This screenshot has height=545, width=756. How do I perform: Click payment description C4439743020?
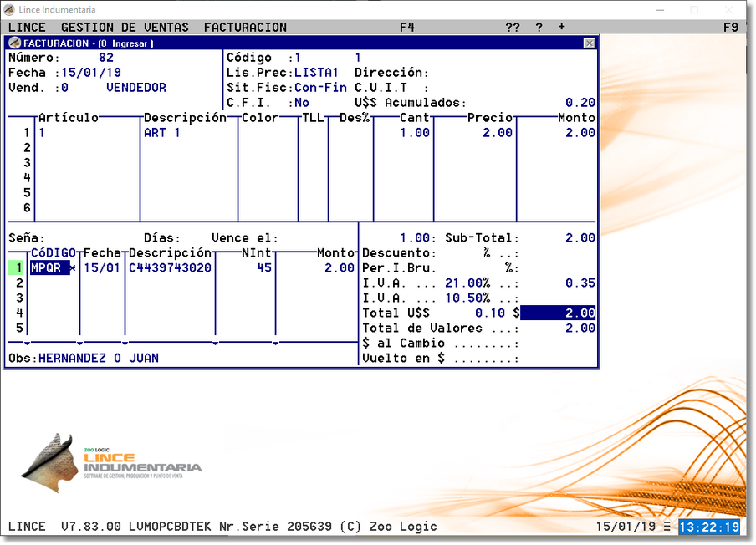coord(170,268)
